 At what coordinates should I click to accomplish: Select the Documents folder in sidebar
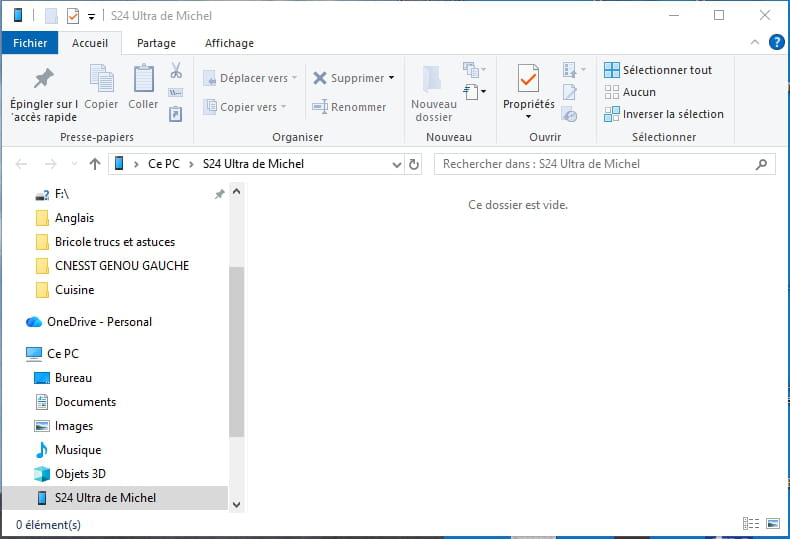coord(85,402)
